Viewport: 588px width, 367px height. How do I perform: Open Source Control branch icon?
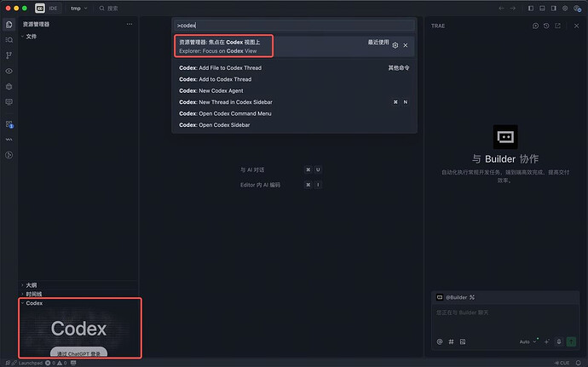tap(9, 55)
